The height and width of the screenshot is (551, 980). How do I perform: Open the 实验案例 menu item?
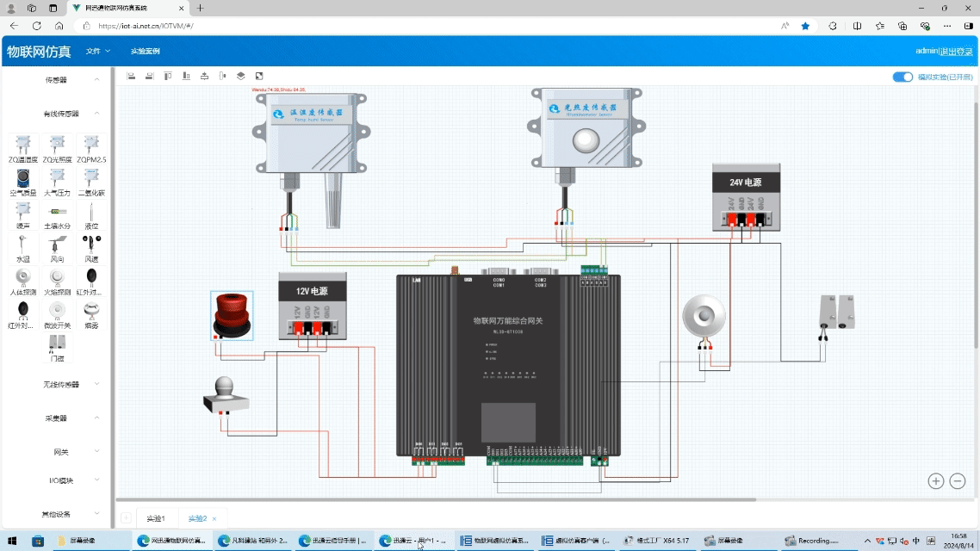click(x=146, y=51)
